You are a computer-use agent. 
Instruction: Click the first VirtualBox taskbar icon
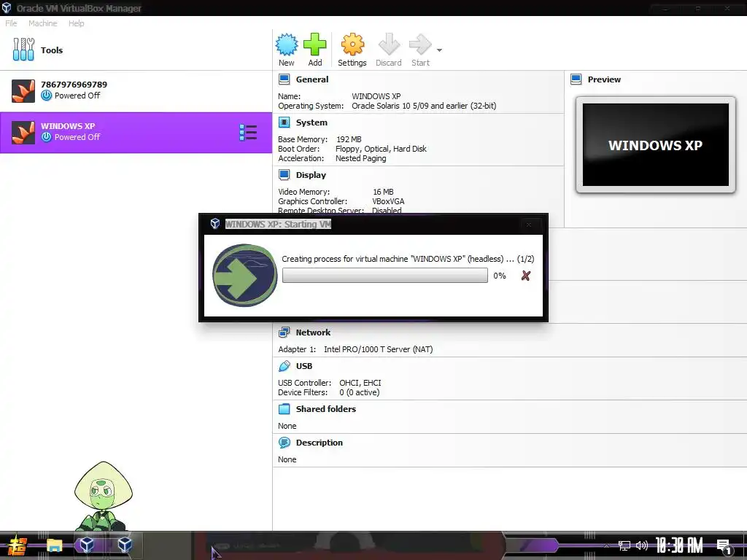pos(87,545)
